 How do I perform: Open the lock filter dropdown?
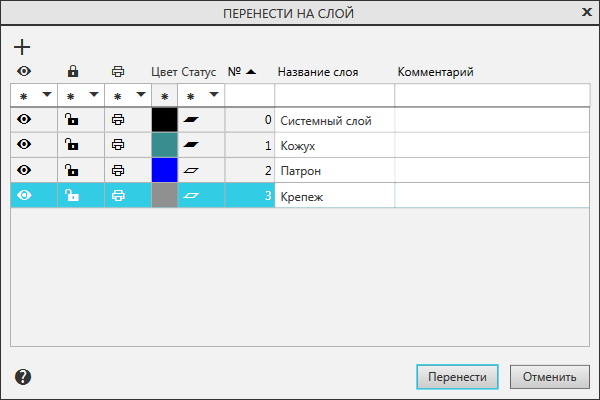point(93,95)
